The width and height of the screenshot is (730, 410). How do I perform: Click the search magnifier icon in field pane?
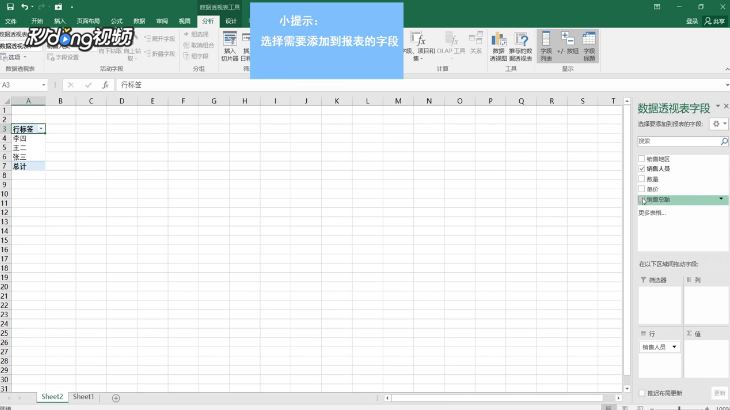[724, 141]
